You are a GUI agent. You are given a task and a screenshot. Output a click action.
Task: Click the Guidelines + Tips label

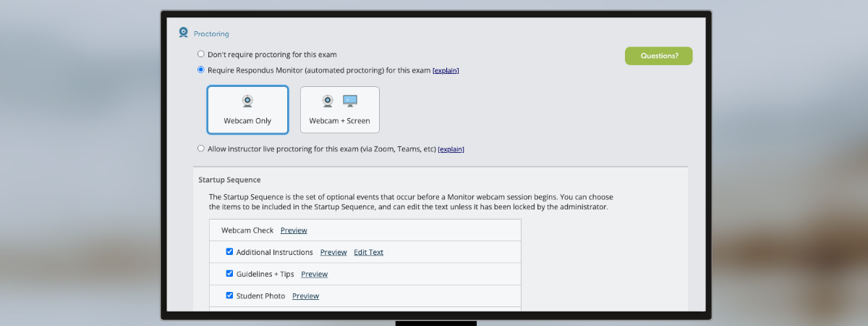pyautogui.click(x=265, y=274)
